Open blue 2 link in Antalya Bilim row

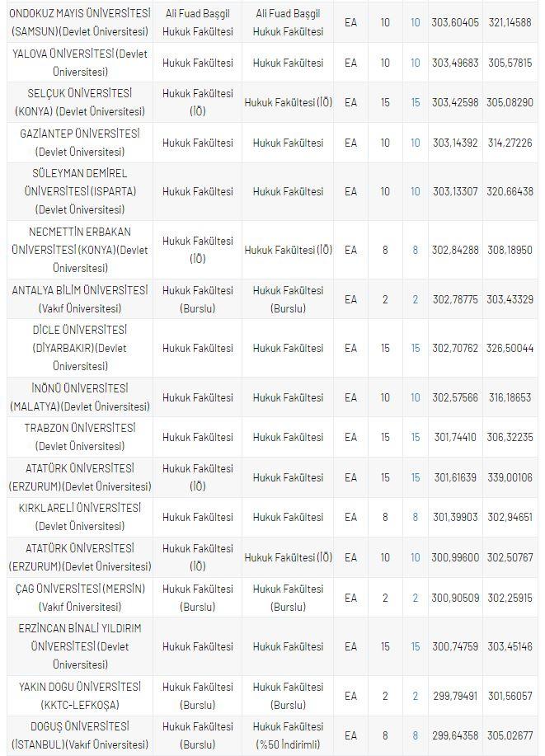[x=416, y=299]
